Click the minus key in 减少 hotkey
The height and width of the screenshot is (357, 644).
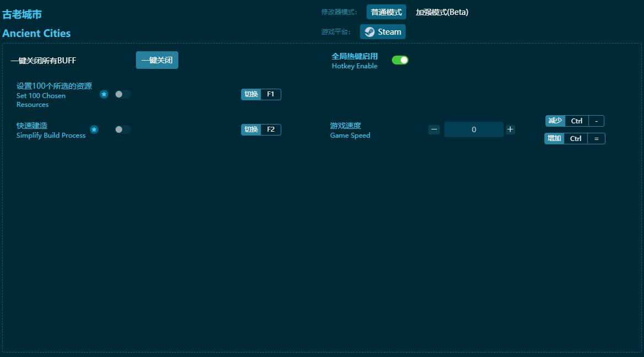(596, 121)
